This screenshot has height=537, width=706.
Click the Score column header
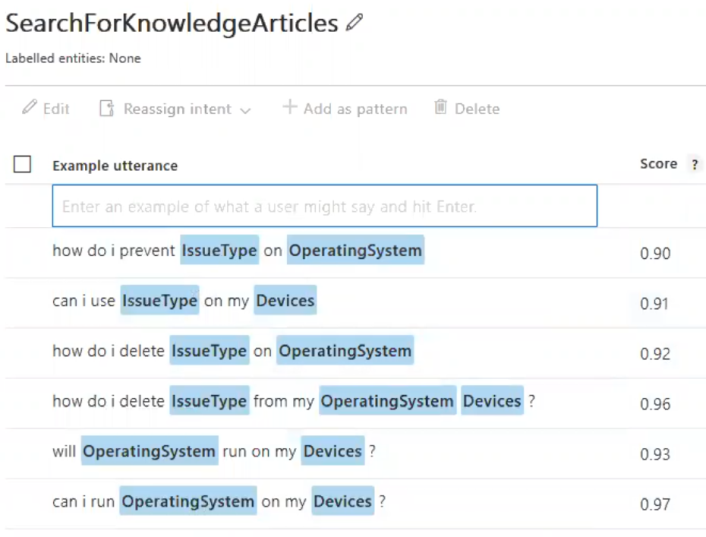pos(658,164)
